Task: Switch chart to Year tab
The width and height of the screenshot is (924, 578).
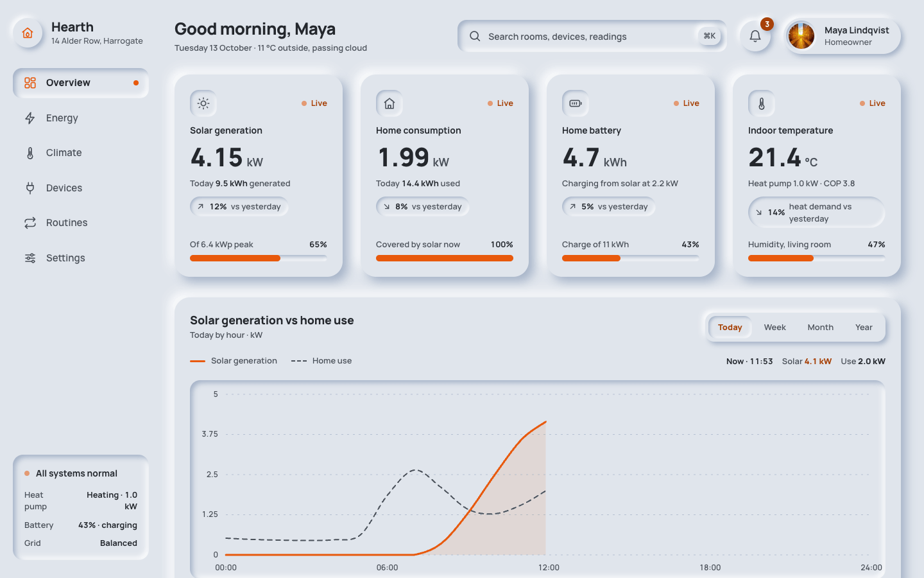Action: 864,328
